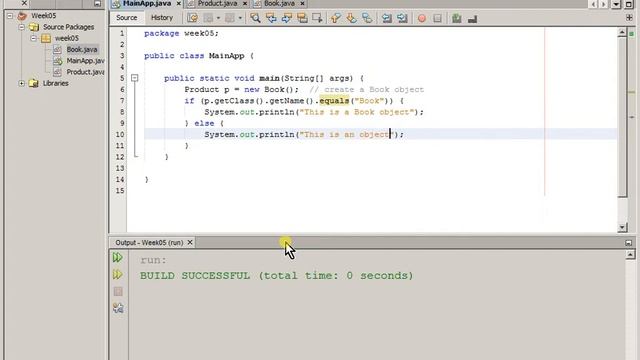This screenshot has height=360, width=640.
Task: Click the Find Next Occurrence icon
Action: (287, 18)
